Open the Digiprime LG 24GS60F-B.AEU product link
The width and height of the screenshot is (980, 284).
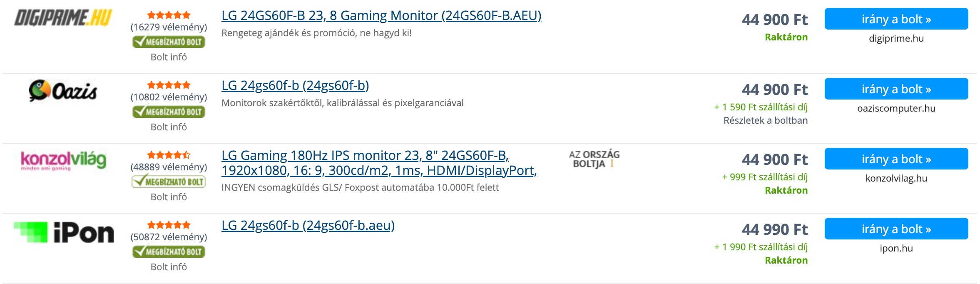pyautogui.click(x=381, y=15)
